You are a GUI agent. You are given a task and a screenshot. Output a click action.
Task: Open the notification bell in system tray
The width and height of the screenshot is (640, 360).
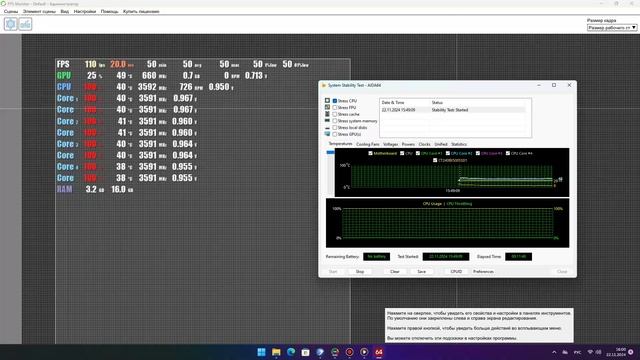[x=631, y=352]
